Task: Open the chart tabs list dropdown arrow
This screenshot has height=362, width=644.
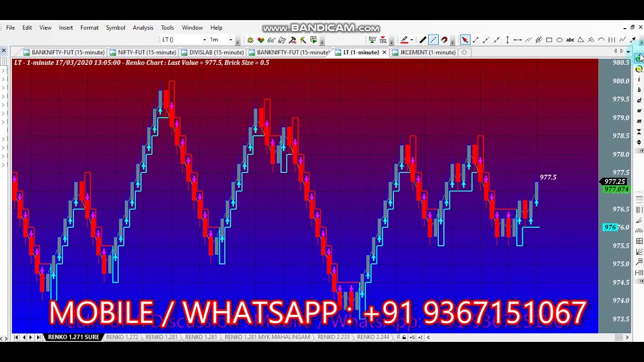Action: 628,52
